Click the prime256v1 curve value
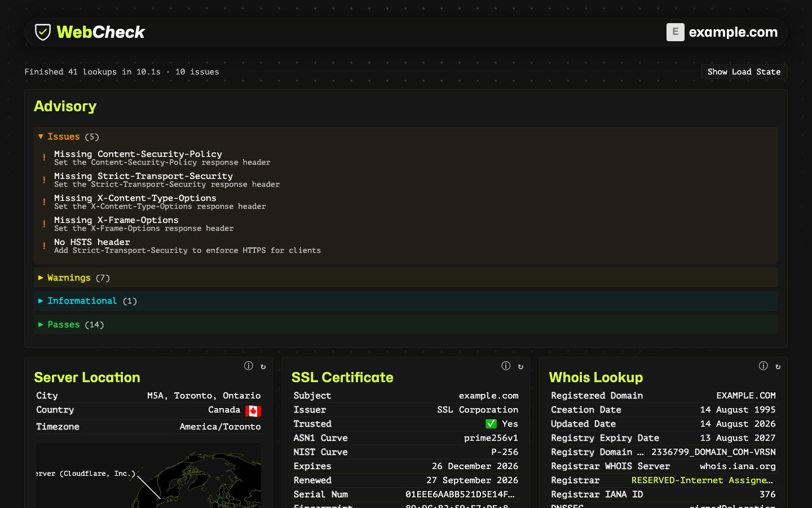The height and width of the screenshot is (508, 812). [491, 438]
